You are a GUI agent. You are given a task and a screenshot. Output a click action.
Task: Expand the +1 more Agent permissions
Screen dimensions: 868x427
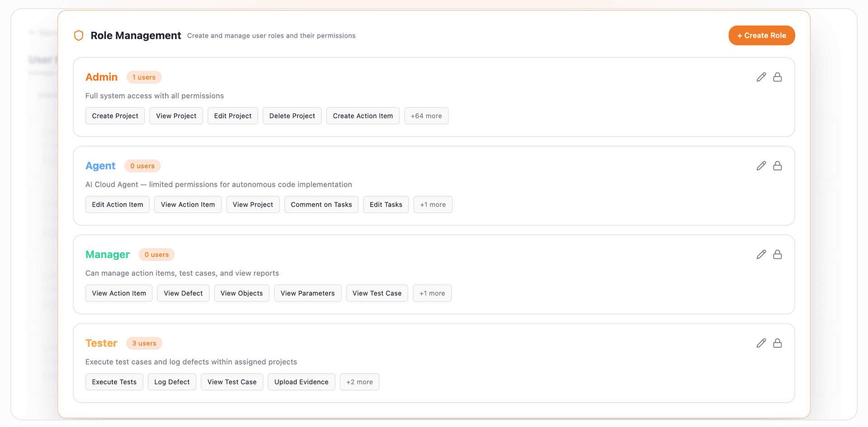(x=433, y=204)
